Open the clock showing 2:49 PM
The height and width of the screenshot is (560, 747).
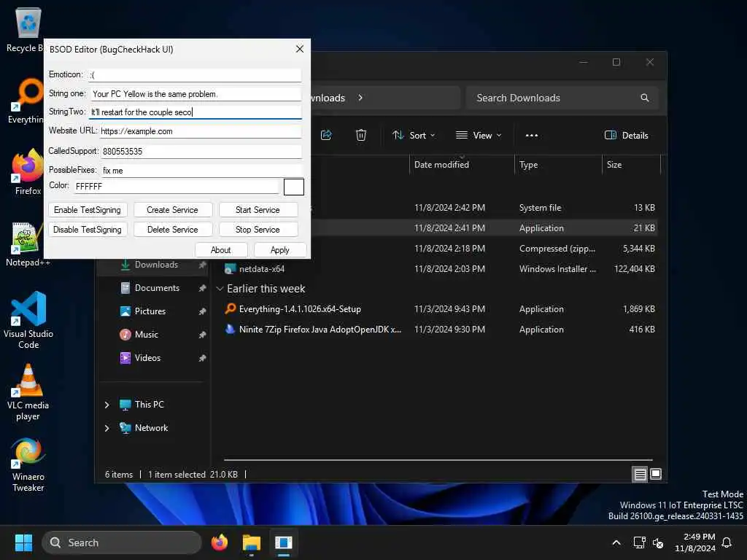click(694, 542)
